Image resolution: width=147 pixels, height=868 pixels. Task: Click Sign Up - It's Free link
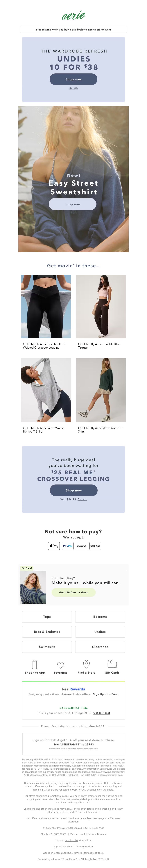point(105,694)
